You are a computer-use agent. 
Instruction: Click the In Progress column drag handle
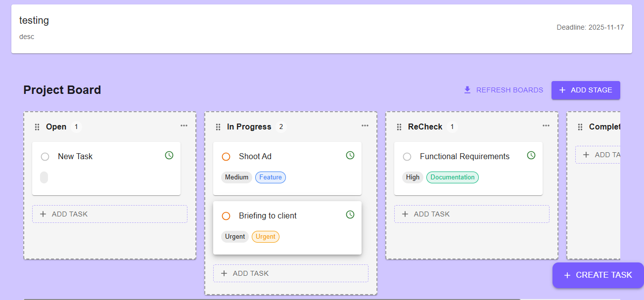click(218, 127)
